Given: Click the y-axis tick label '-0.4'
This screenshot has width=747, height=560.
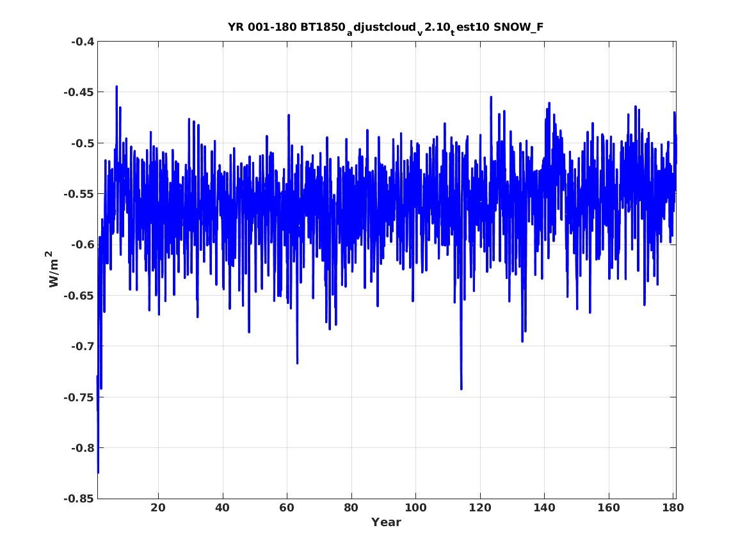Looking at the screenshot, I should [83, 42].
